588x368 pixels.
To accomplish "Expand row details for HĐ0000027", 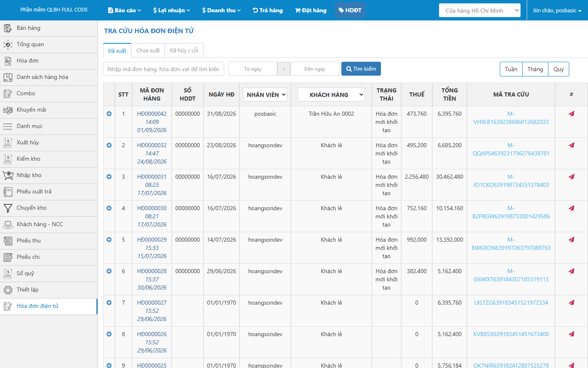I will (x=109, y=303).
